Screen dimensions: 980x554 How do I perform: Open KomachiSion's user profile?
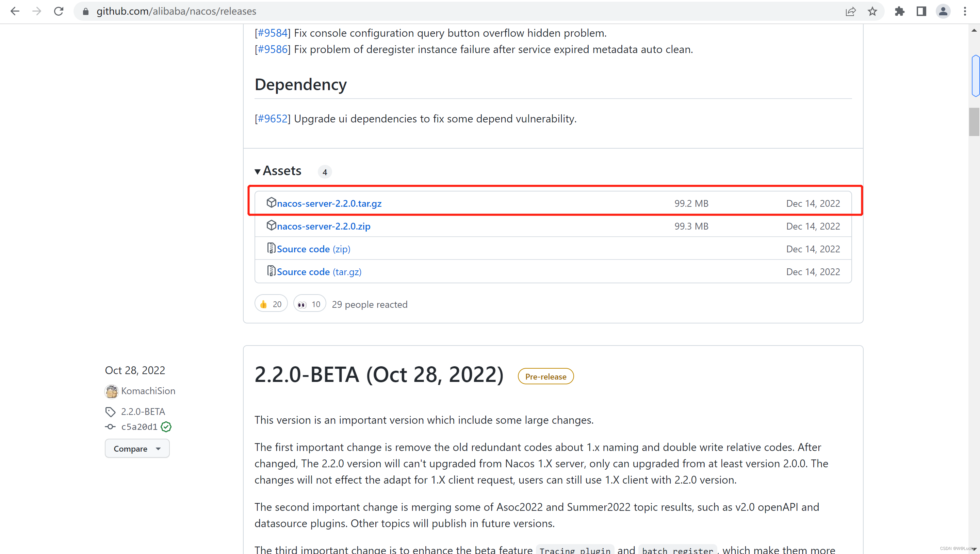(x=148, y=391)
